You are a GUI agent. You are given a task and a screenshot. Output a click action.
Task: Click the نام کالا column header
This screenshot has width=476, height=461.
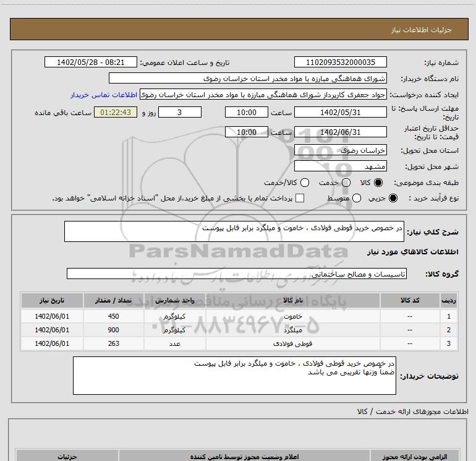(x=292, y=300)
